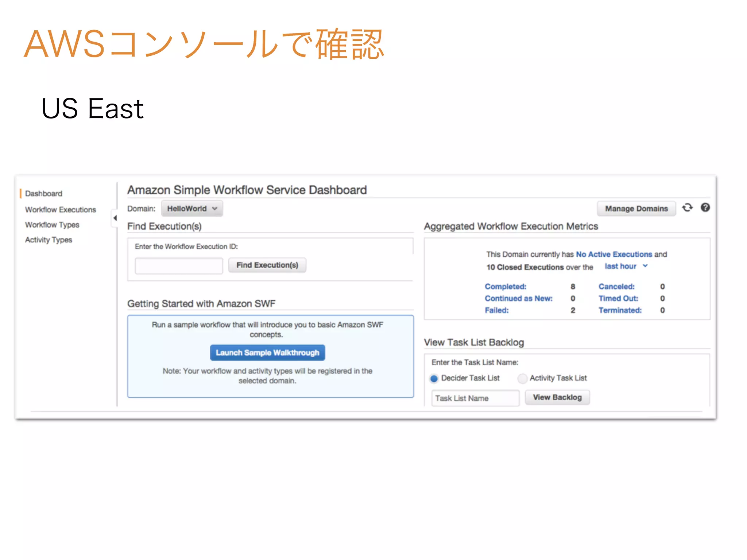The width and height of the screenshot is (747, 560).
Task: Click '10 Closed Executions' text
Action: (525, 267)
